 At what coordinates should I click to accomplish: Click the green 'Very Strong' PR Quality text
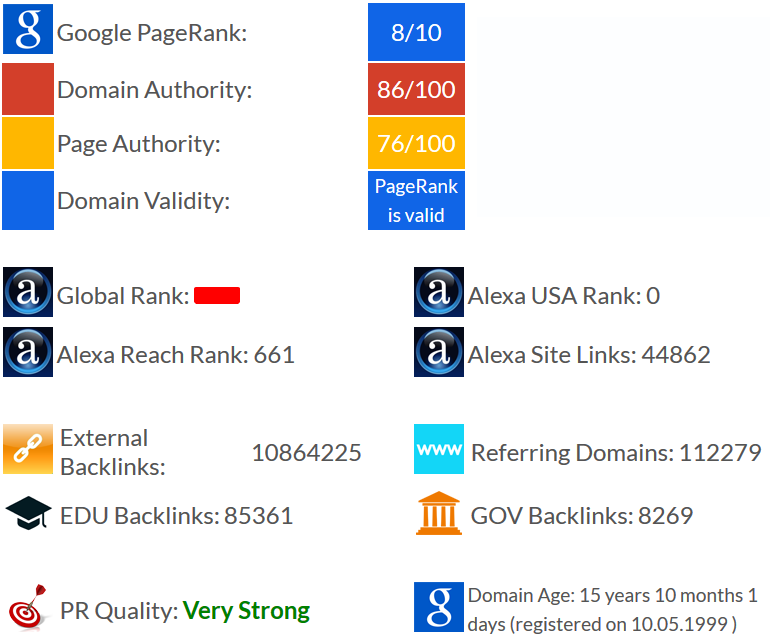[246, 610]
